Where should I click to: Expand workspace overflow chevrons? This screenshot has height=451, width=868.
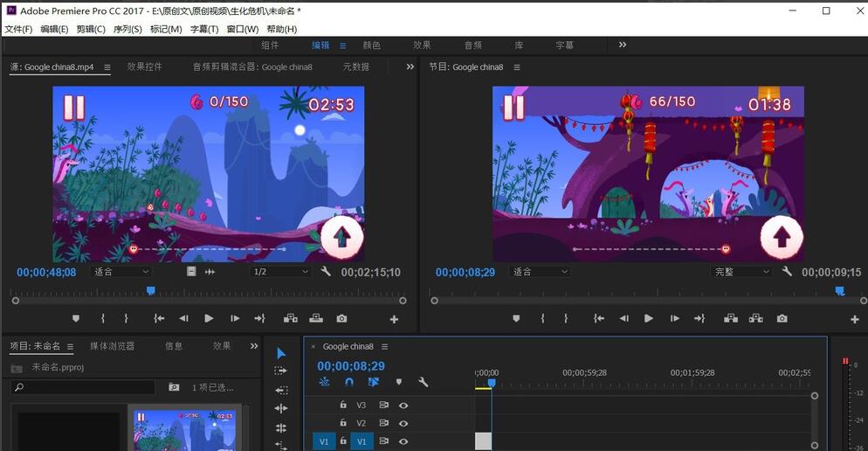point(623,45)
